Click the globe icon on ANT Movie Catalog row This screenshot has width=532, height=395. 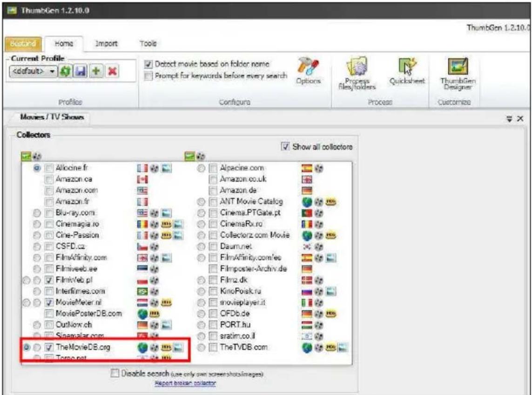click(307, 202)
